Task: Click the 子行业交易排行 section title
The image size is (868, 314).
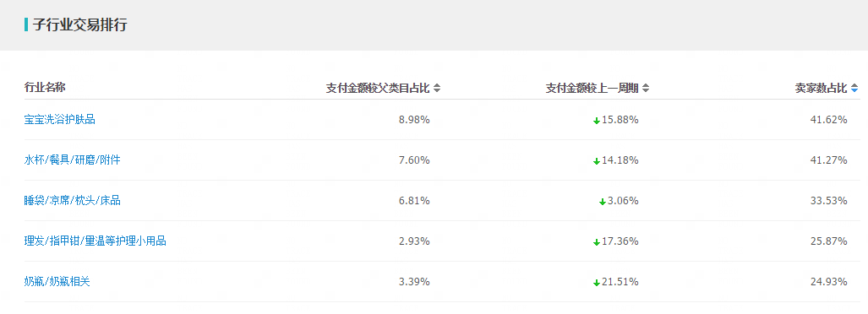Action: (79, 24)
